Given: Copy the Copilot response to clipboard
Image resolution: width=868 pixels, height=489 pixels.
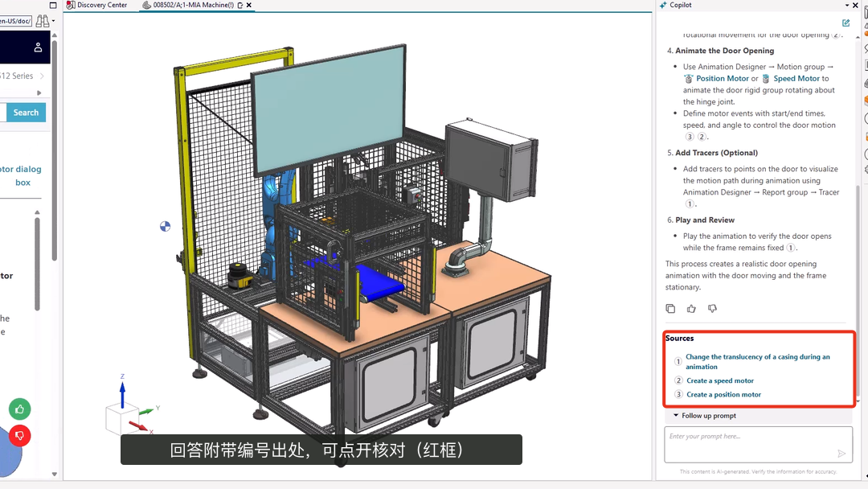Looking at the screenshot, I should point(670,309).
